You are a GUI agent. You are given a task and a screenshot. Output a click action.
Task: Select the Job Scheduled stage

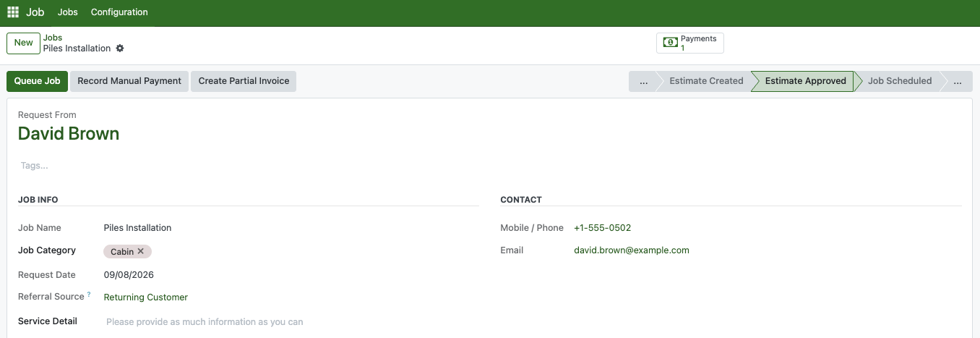[900, 81]
